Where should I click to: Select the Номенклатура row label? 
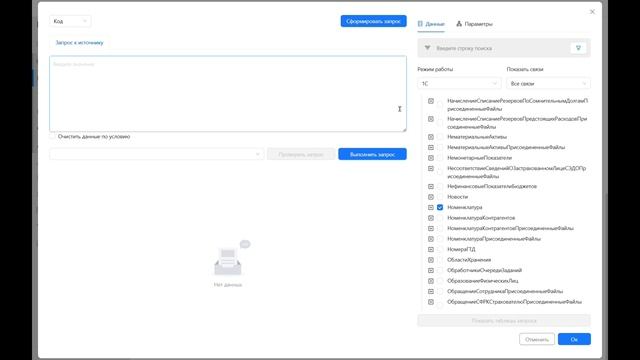pos(464,207)
